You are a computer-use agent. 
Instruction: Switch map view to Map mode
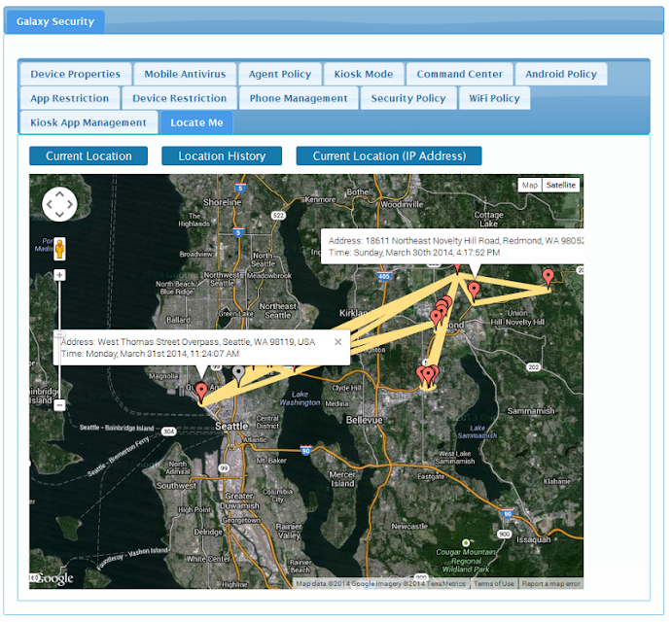point(530,185)
